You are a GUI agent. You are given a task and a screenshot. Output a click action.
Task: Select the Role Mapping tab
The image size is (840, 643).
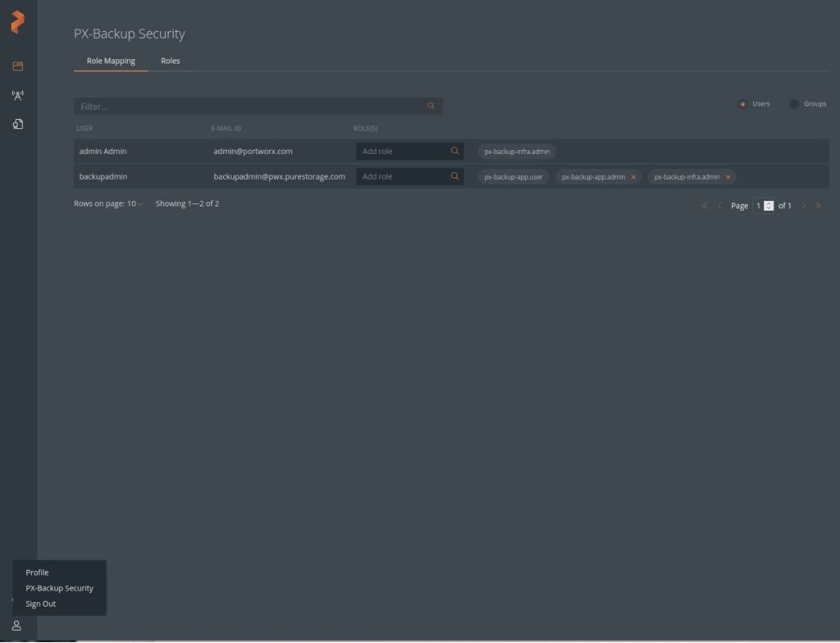click(x=111, y=61)
